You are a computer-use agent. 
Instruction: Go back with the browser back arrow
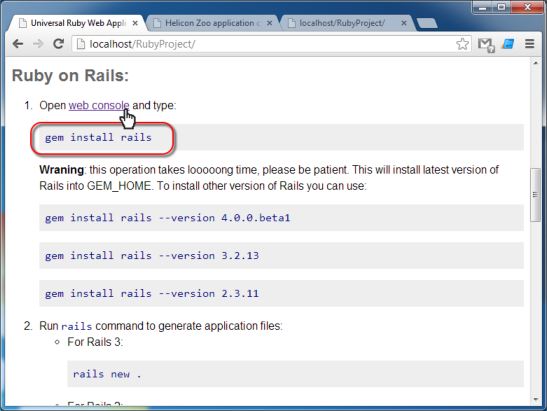pyautogui.click(x=18, y=44)
